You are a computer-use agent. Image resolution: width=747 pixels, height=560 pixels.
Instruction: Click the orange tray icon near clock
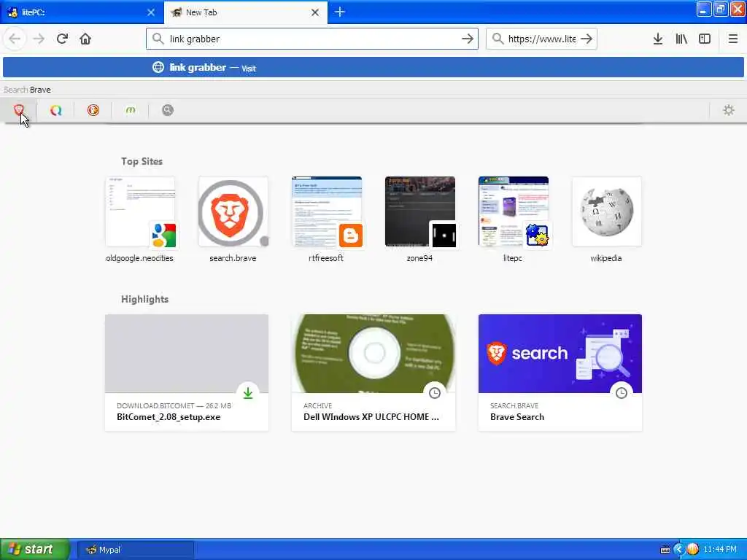pos(692,550)
